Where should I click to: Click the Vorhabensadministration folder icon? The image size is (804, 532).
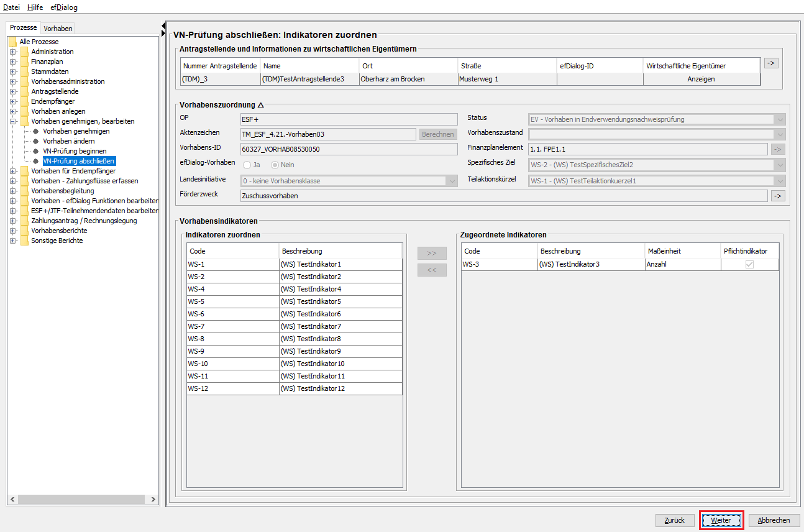pyautogui.click(x=24, y=81)
